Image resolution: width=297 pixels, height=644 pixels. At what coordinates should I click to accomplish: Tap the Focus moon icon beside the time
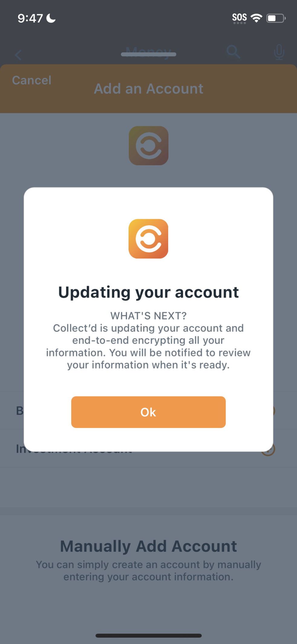click(51, 18)
